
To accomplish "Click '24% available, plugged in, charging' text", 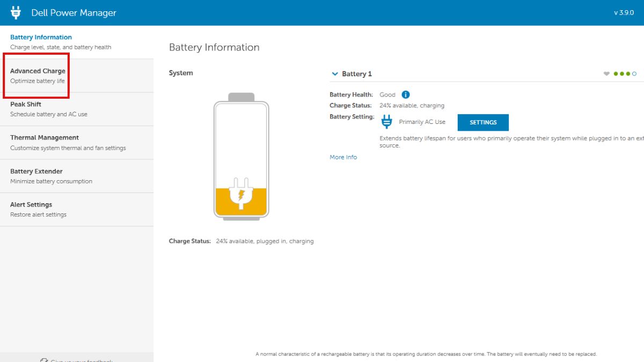I will point(265,241).
